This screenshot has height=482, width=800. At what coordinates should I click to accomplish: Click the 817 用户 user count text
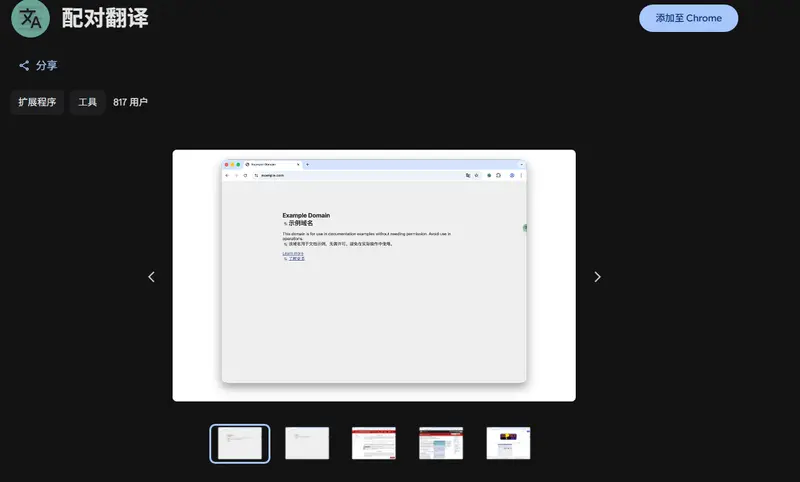(x=130, y=102)
